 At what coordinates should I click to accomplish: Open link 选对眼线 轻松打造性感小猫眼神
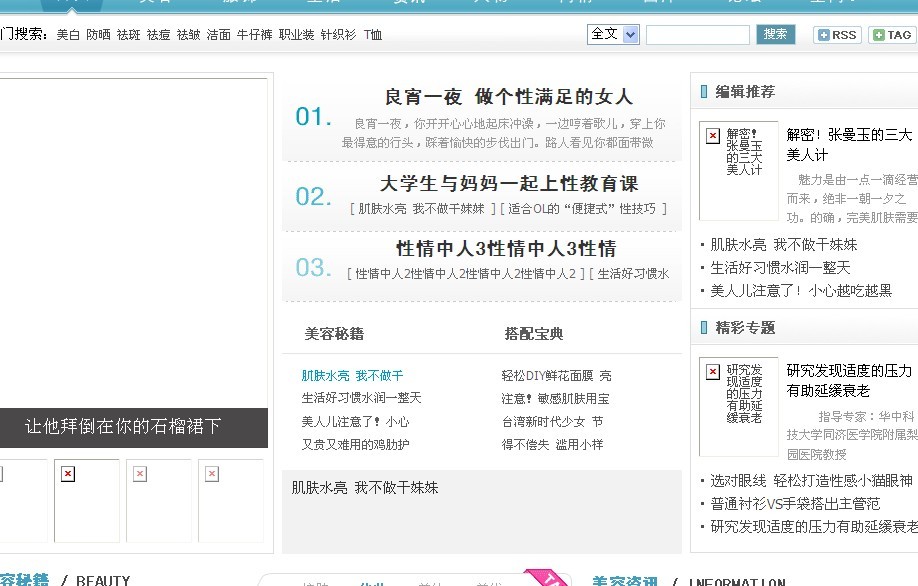811,481
